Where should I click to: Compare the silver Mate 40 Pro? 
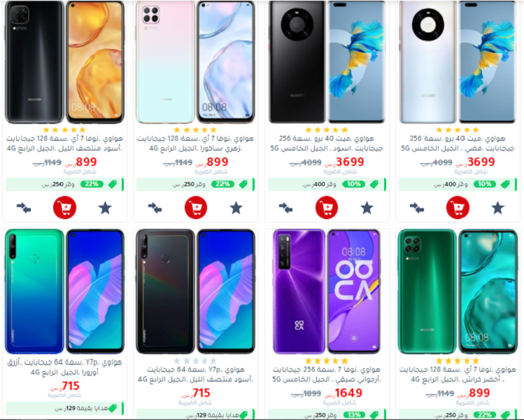[417, 208]
